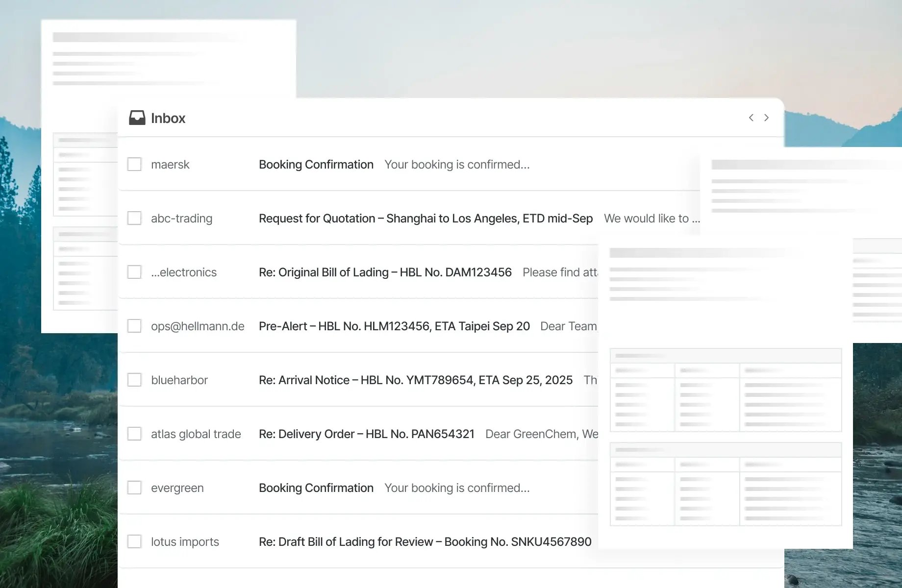Screen dimensions: 902x588
Task: Mark the ops@hellmann.de email checkbox
Action: tap(134, 326)
